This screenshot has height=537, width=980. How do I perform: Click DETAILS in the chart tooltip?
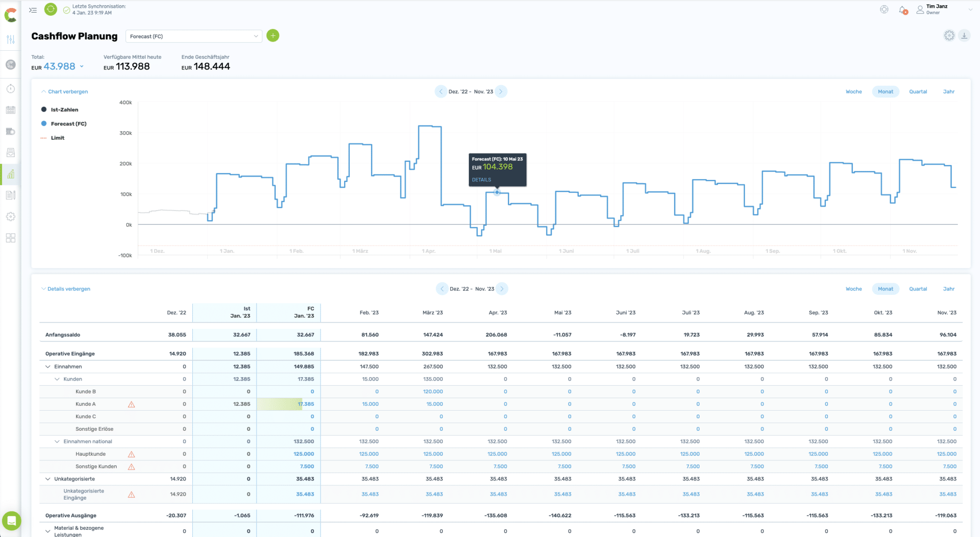tap(481, 180)
